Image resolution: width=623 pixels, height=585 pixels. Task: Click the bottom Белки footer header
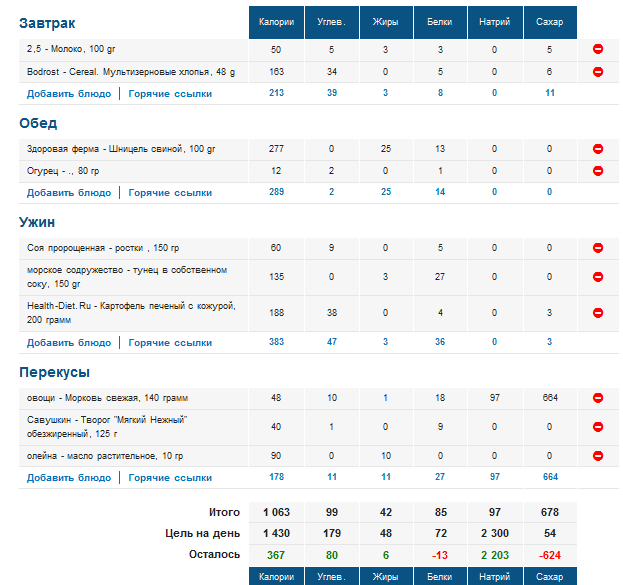pyautogui.click(x=440, y=576)
